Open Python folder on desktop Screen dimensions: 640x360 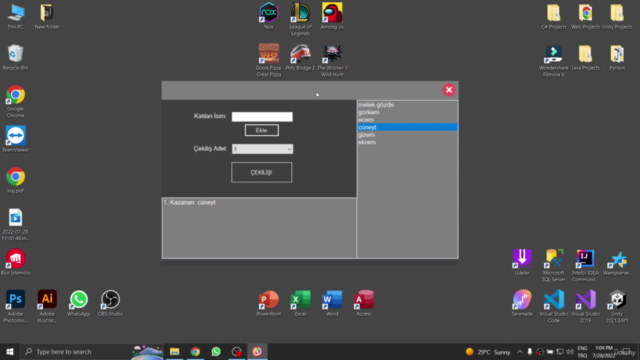(617, 58)
